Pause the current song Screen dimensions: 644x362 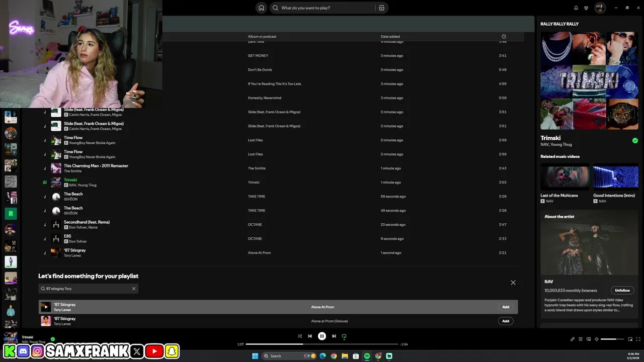tap(322, 336)
